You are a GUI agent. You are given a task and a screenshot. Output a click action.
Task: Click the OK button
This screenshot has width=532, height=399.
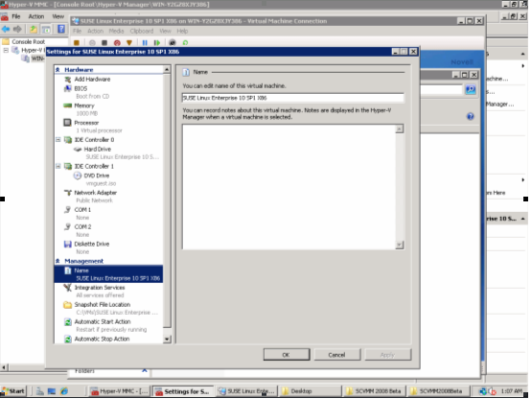click(x=287, y=355)
